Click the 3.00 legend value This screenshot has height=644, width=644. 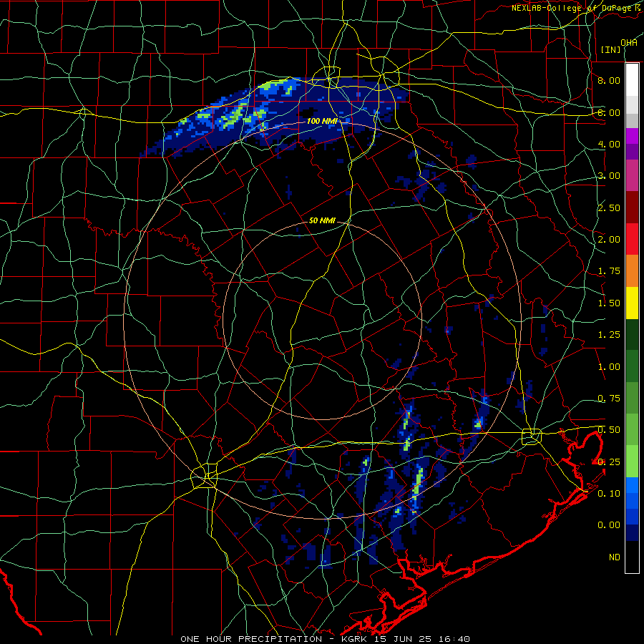[x=609, y=176]
